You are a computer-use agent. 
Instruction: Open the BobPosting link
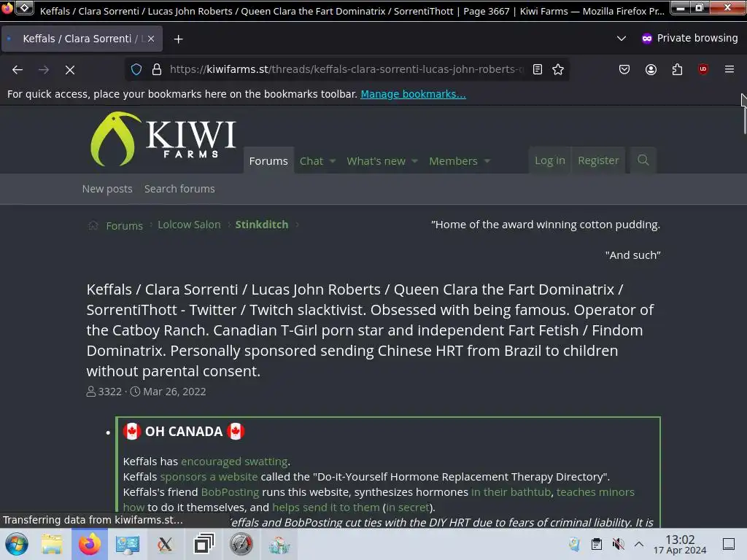pyautogui.click(x=230, y=492)
